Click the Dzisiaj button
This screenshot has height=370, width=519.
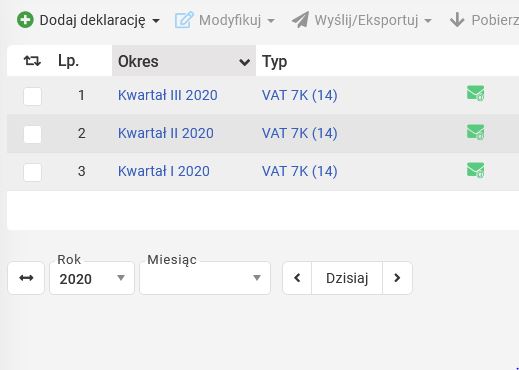[347, 278]
